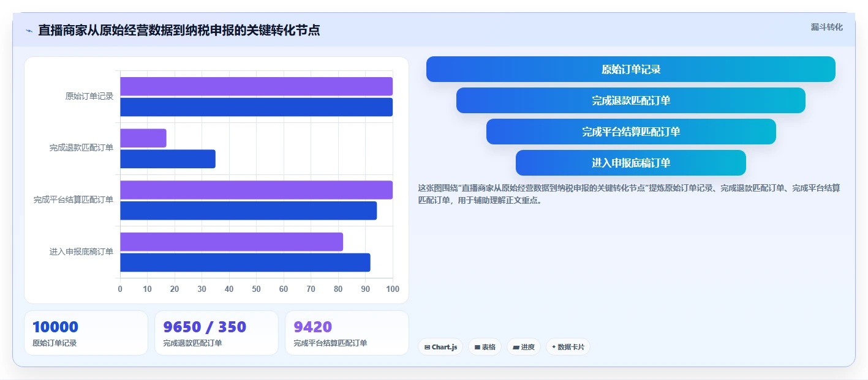Click the 数据卡片 chip star icon
Image resolution: width=868 pixels, height=380 pixels.
coord(554,347)
